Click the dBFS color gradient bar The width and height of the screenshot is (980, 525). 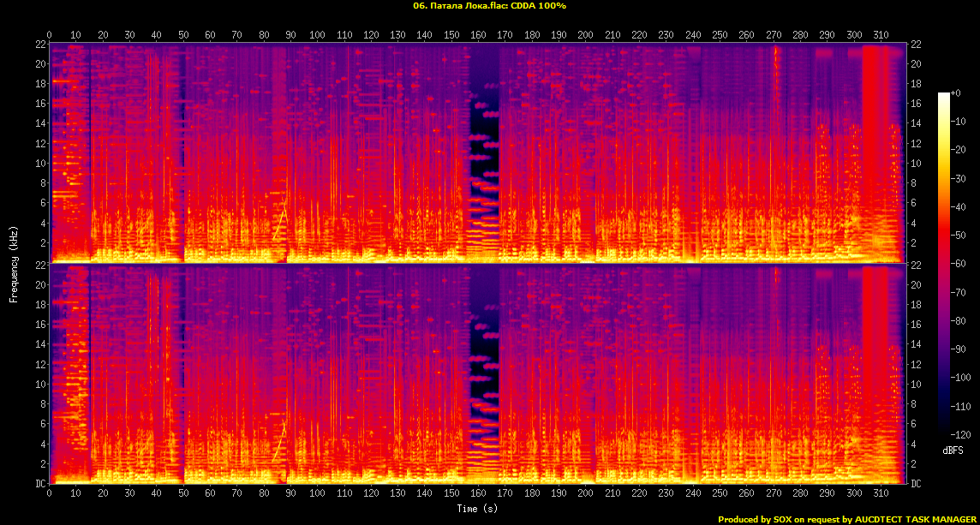click(x=944, y=263)
